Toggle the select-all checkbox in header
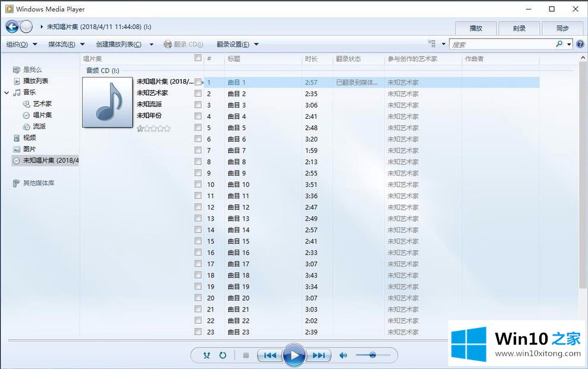Screen dimensions: 588x369 pos(198,58)
